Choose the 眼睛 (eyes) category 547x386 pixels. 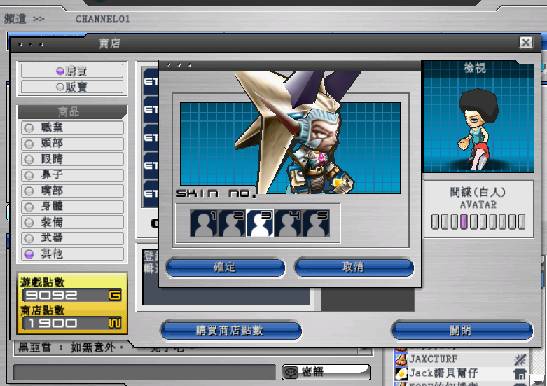click(x=72, y=159)
